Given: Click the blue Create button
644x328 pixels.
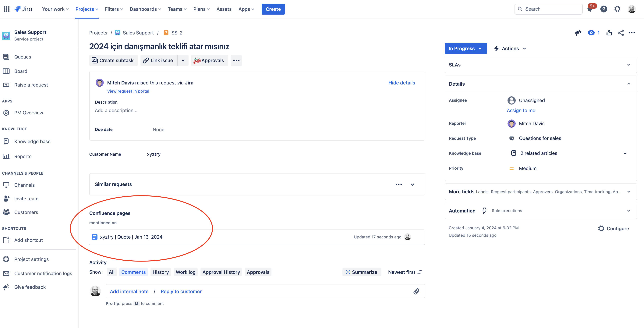Looking at the screenshot, I should click(273, 9).
